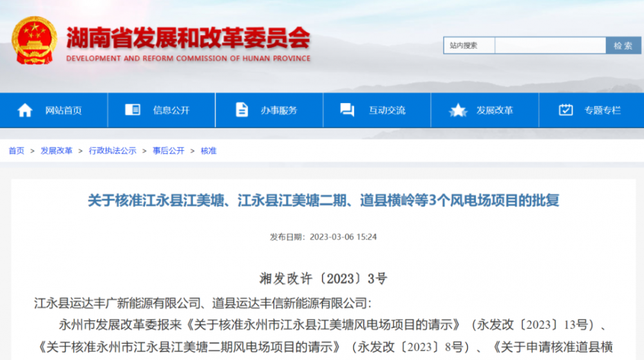Click the 检索 search button
The image size is (644, 360).
pyautogui.click(x=623, y=46)
